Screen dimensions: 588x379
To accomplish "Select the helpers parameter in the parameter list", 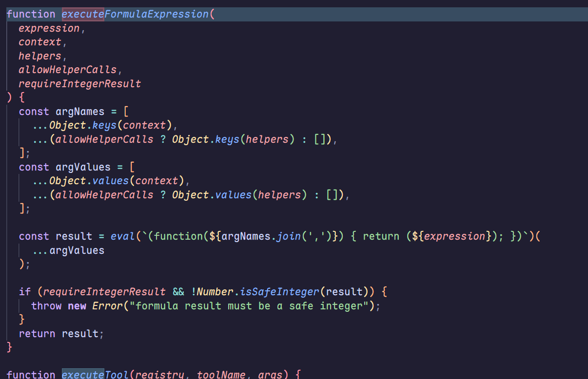I will (40, 56).
